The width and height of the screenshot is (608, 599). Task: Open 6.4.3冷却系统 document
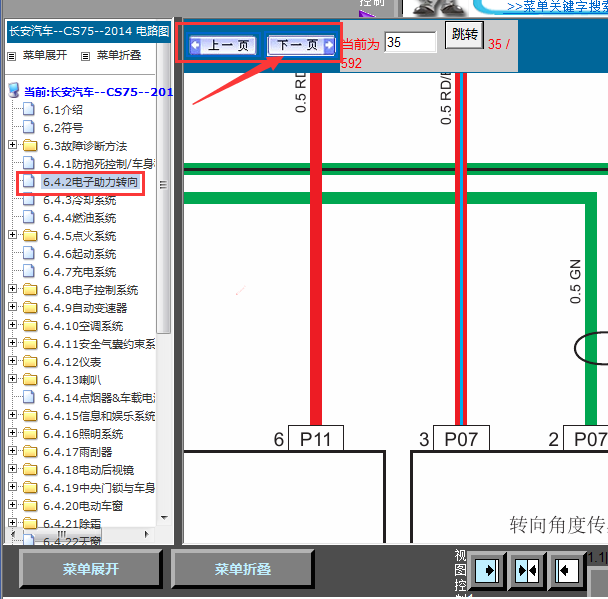click(79, 200)
